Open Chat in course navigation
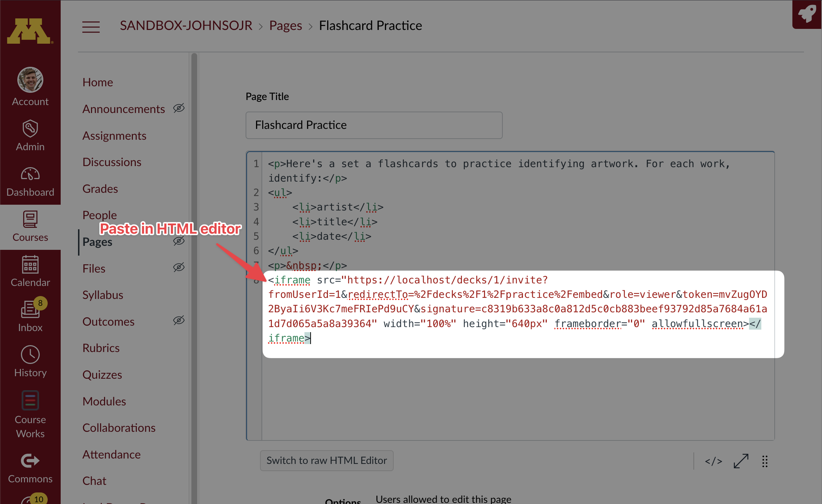 pyautogui.click(x=94, y=481)
